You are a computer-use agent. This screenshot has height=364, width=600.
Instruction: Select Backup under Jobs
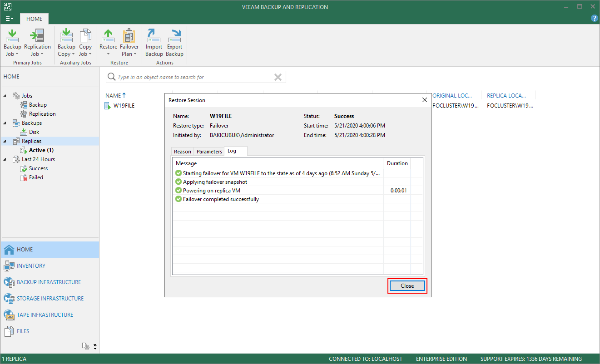click(38, 105)
